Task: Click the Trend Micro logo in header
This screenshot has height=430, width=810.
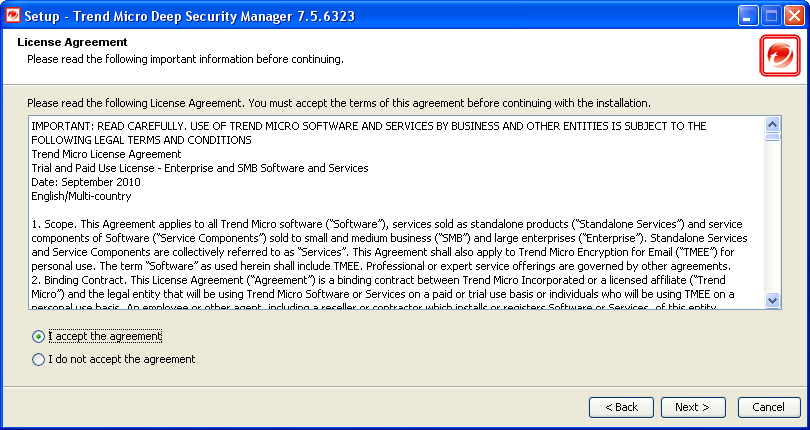Action: (777, 55)
